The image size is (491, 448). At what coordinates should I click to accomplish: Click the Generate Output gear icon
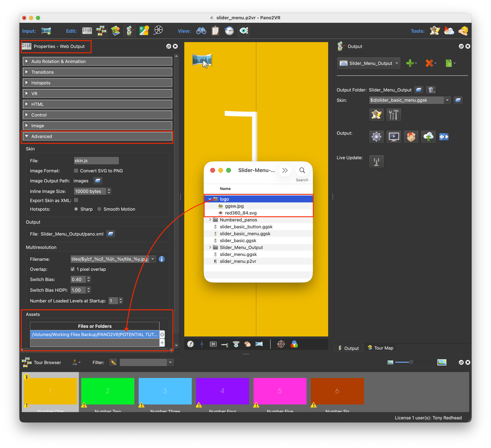pyautogui.click(x=376, y=137)
